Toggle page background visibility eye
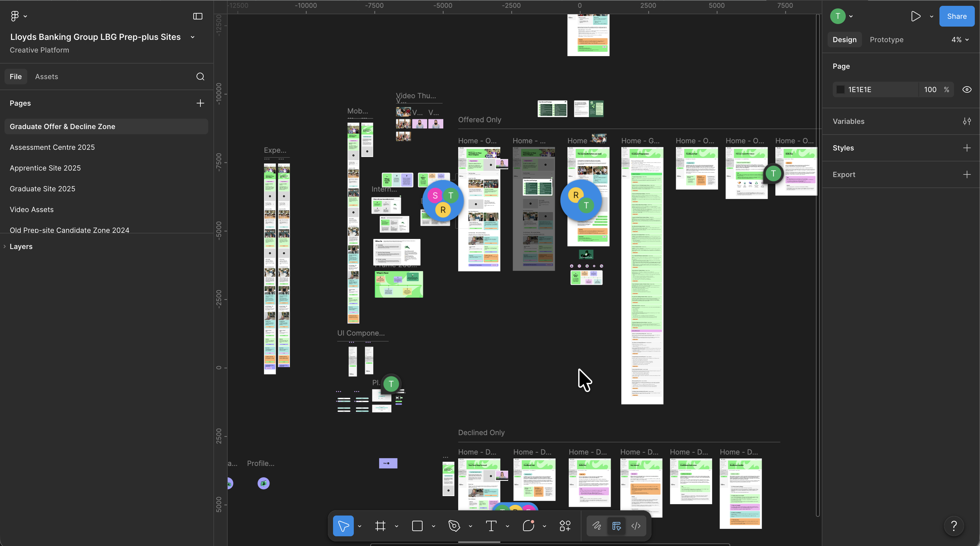 967,89
